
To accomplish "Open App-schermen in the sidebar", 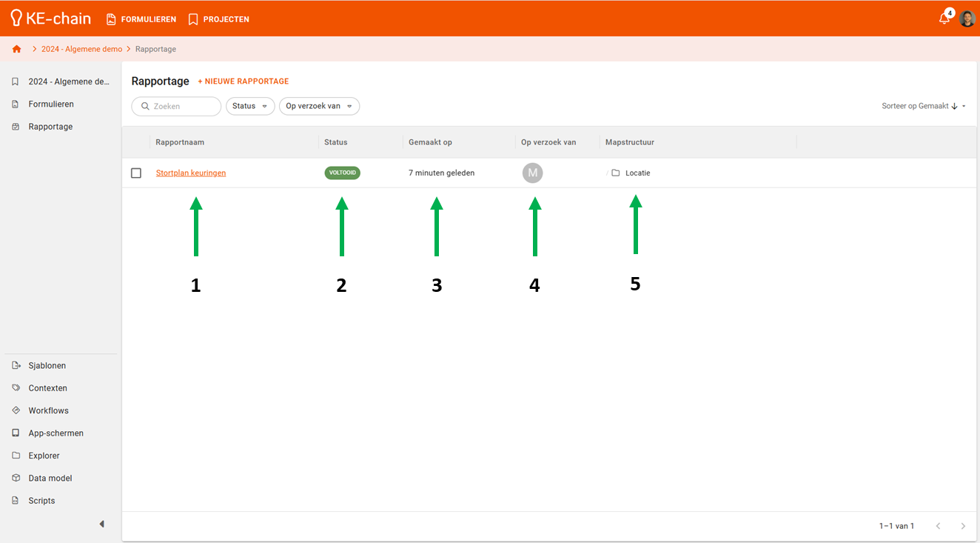I will (x=56, y=433).
